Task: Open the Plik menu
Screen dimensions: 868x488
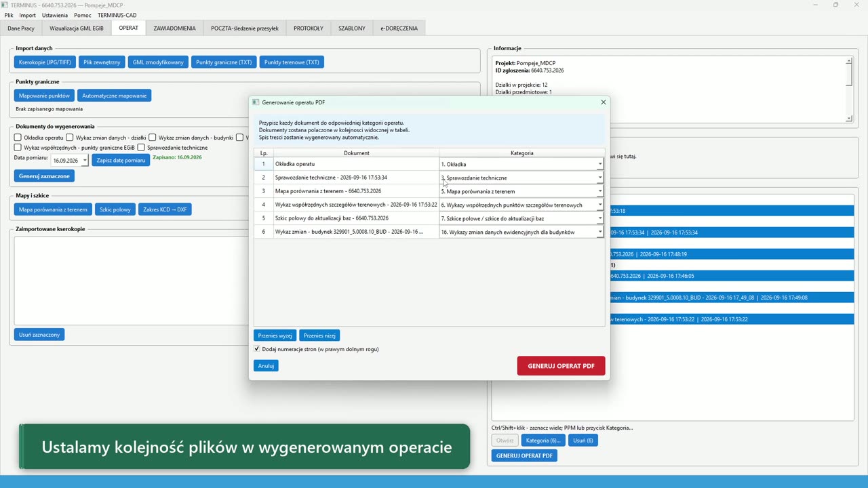Action: [x=9, y=15]
